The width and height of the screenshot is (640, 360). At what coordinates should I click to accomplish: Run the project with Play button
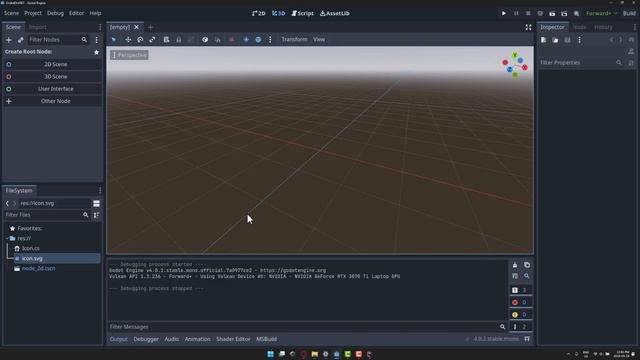click(x=504, y=13)
